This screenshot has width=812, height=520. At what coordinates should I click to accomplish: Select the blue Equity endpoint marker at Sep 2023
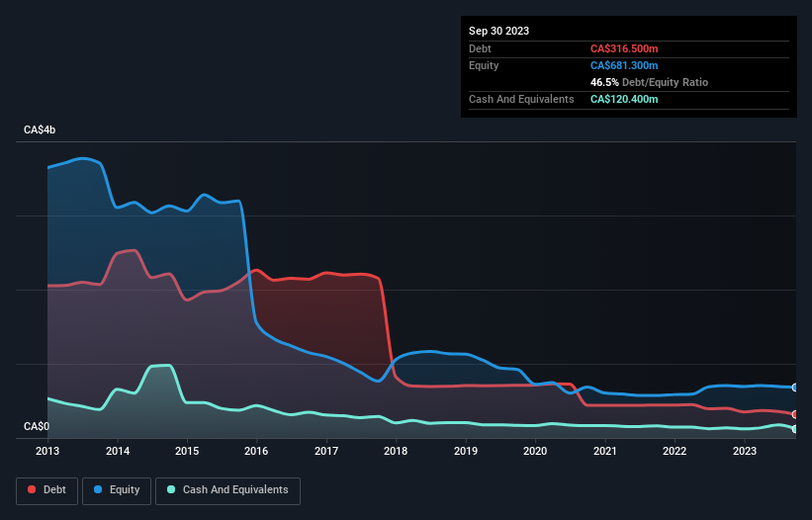[795, 388]
